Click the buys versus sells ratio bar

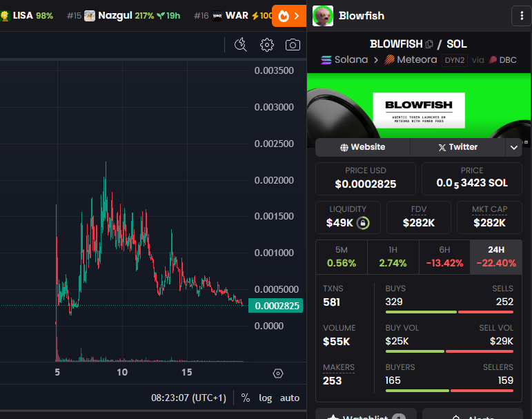pos(449,312)
